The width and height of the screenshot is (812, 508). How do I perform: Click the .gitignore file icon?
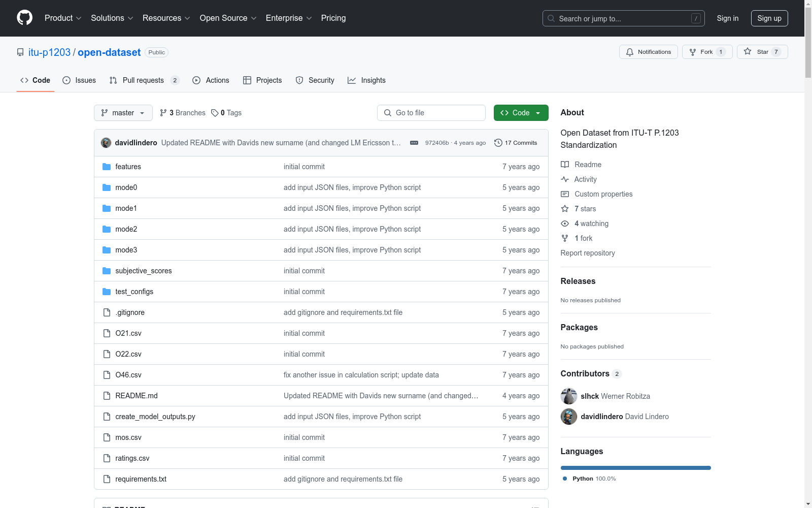[107, 312]
